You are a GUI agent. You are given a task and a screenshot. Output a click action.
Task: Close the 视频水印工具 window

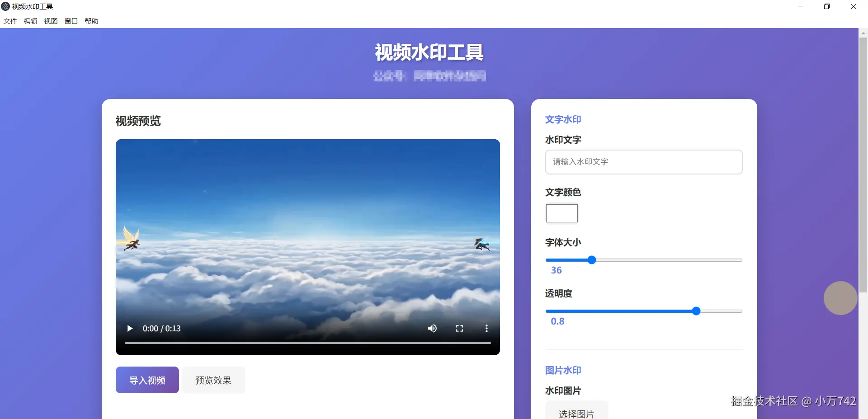coord(854,6)
